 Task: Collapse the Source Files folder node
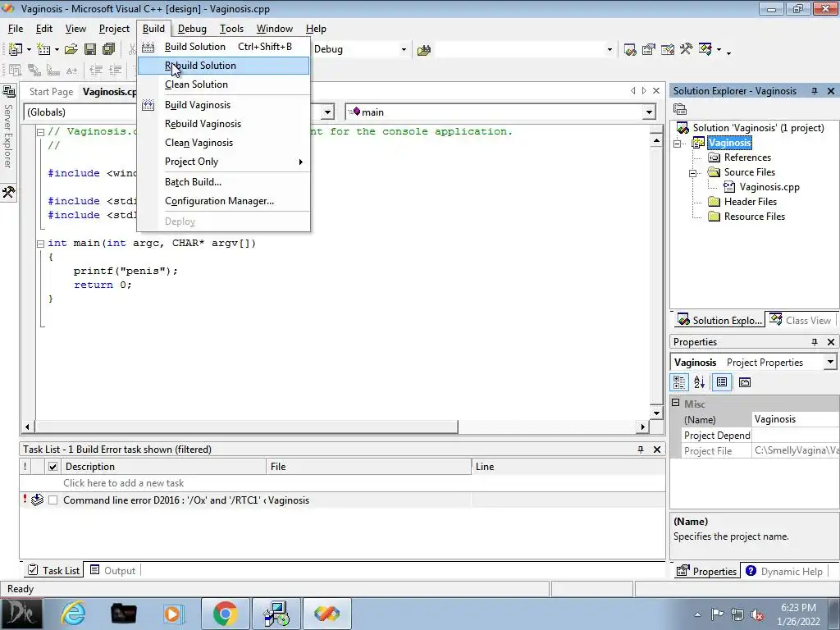(692, 172)
